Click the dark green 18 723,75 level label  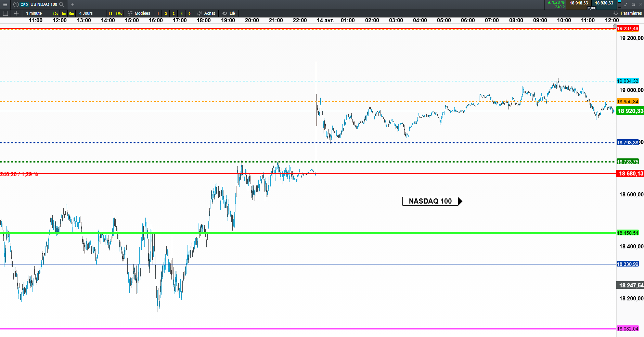coord(628,162)
